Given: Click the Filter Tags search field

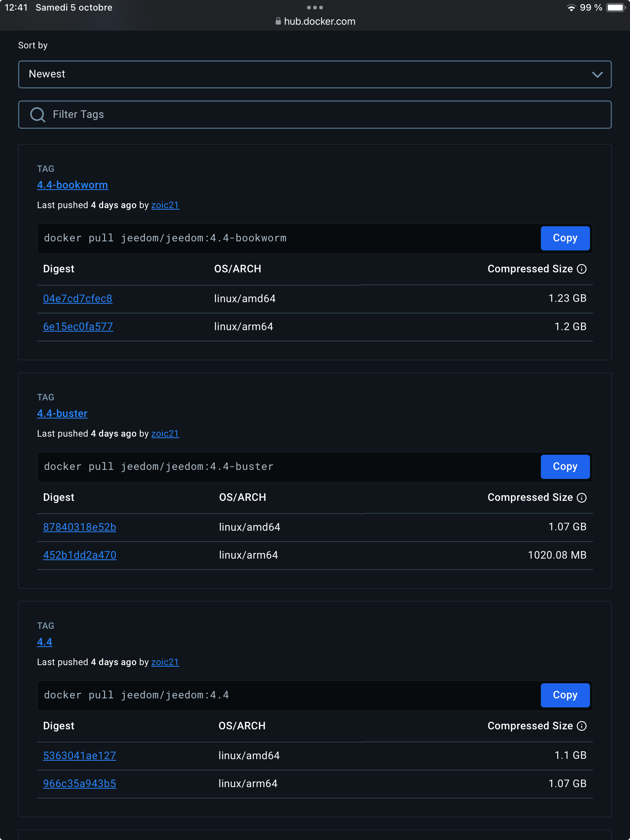Looking at the screenshot, I should (x=315, y=114).
